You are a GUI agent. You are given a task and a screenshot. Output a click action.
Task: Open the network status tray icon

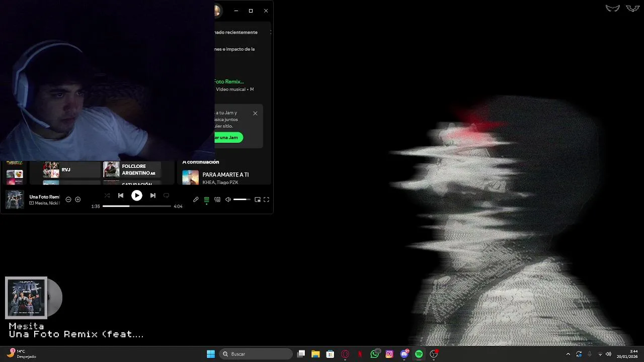tap(600, 354)
